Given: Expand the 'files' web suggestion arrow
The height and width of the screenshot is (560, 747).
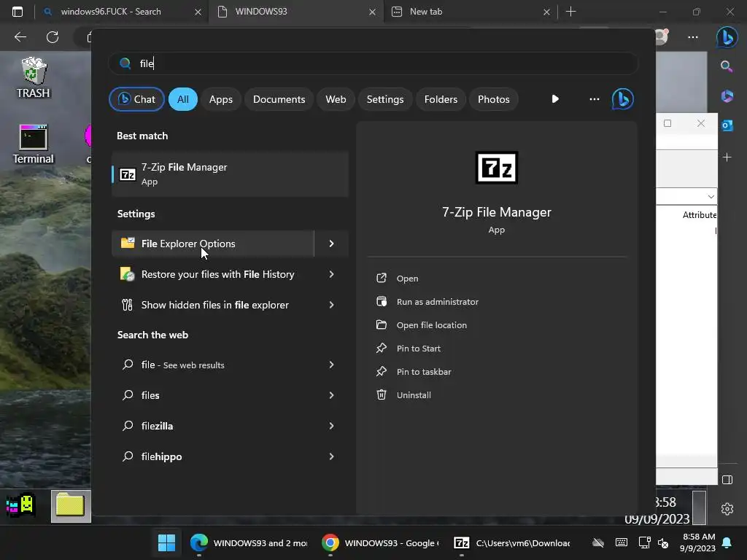Looking at the screenshot, I should (332, 395).
